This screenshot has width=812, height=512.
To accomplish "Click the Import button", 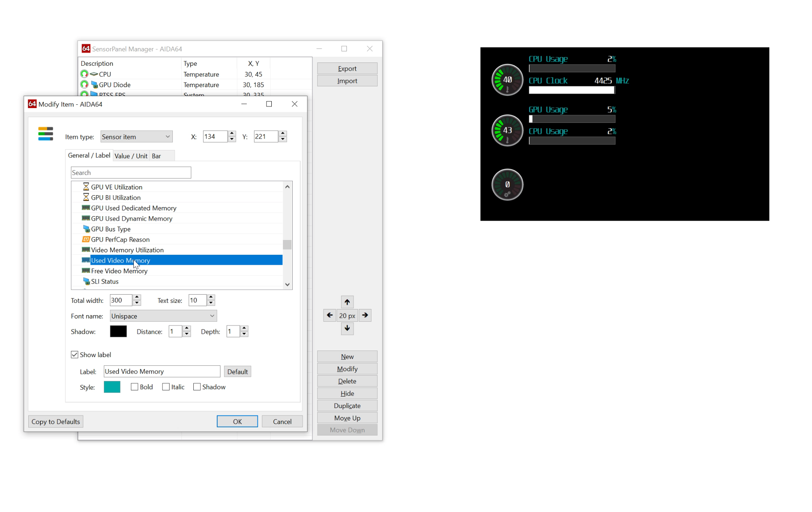I will pyautogui.click(x=347, y=81).
